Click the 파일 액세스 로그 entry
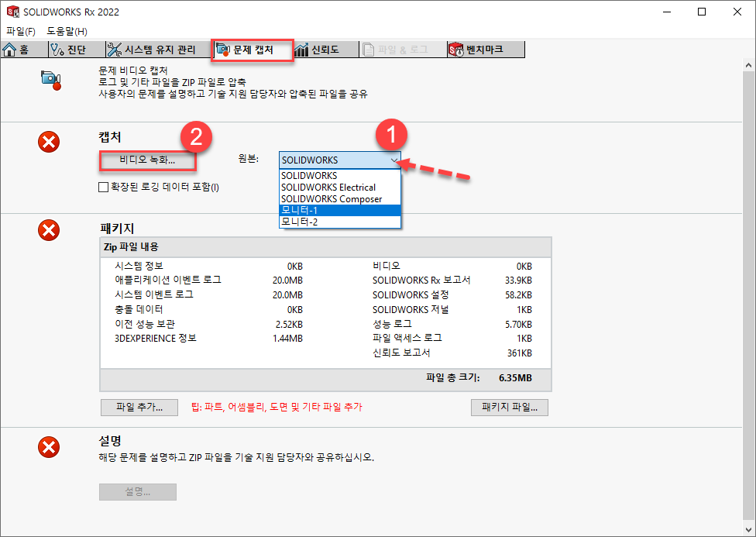The height and width of the screenshot is (537, 756). point(407,338)
